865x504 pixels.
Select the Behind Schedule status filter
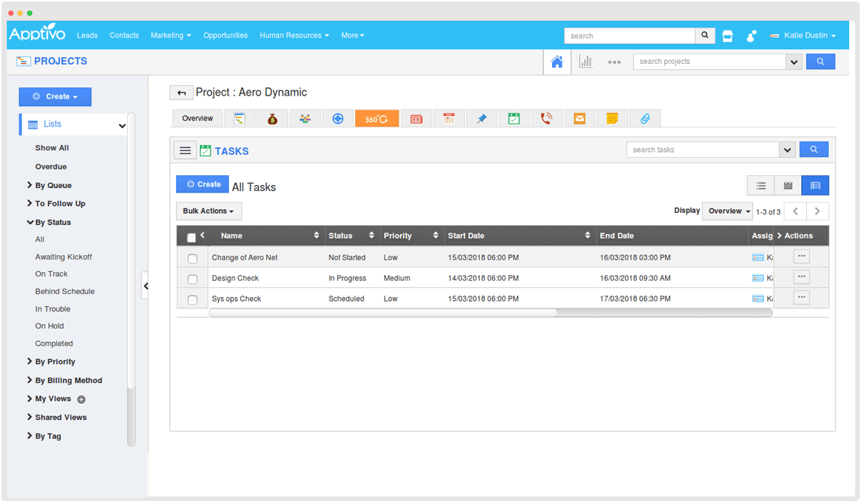(65, 292)
